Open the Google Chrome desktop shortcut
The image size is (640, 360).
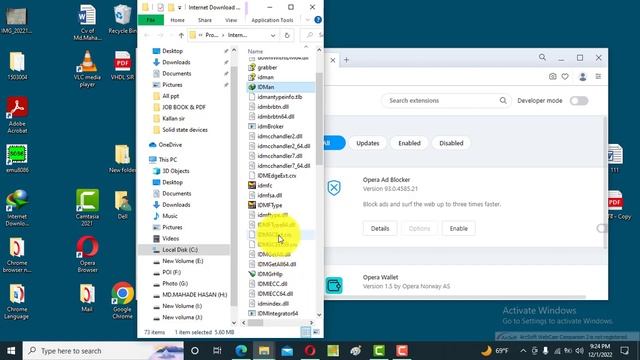pos(122,300)
